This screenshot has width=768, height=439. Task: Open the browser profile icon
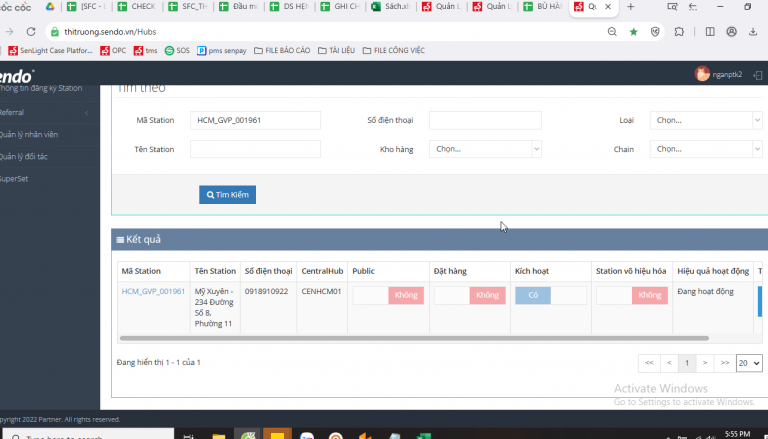coord(731,32)
